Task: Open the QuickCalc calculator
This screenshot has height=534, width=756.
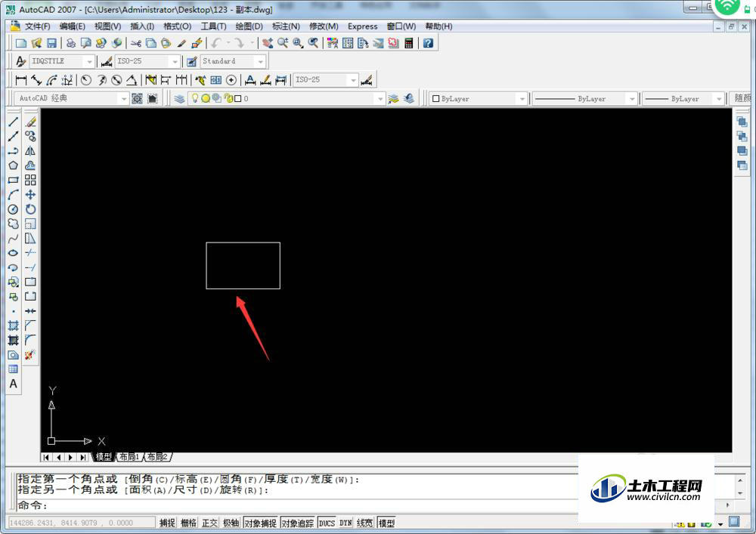Action: point(409,43)
